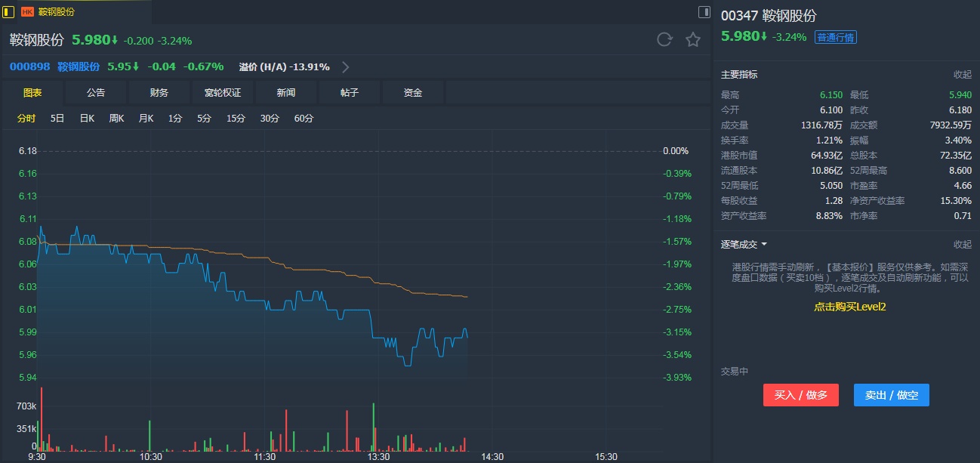
Task: Select the 15分 chart interval
Action: point(236,119)
